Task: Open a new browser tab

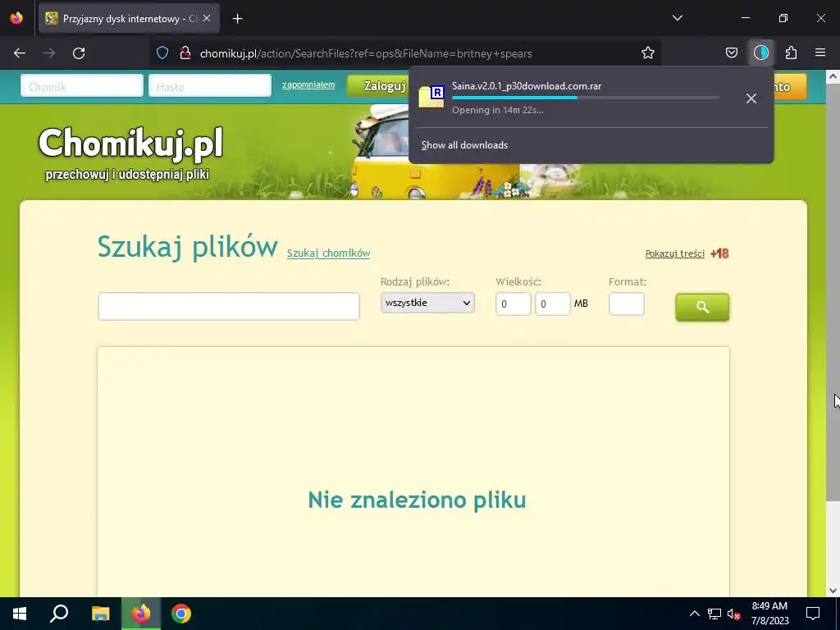Action: 237,19
